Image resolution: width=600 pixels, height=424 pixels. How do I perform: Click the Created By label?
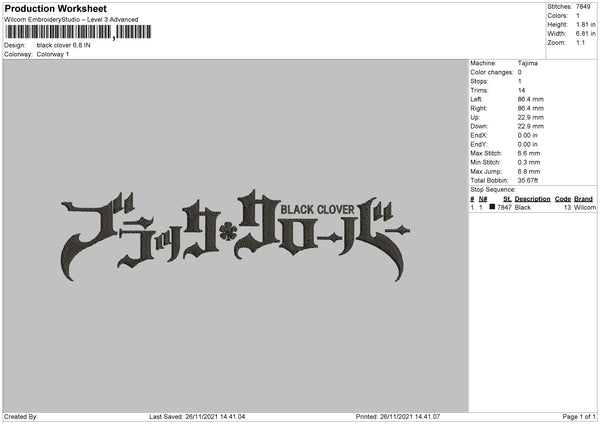[21, 417]
